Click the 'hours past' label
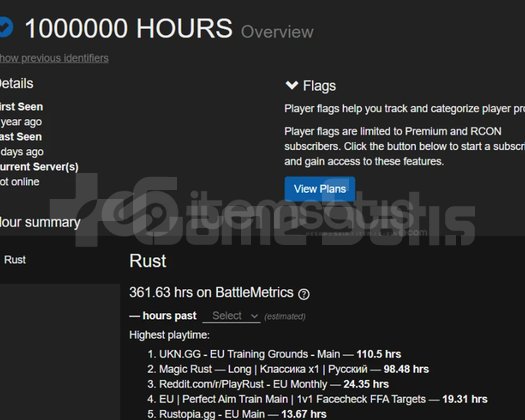The height and width of the screenshot is (420, 525). [169, 316]
